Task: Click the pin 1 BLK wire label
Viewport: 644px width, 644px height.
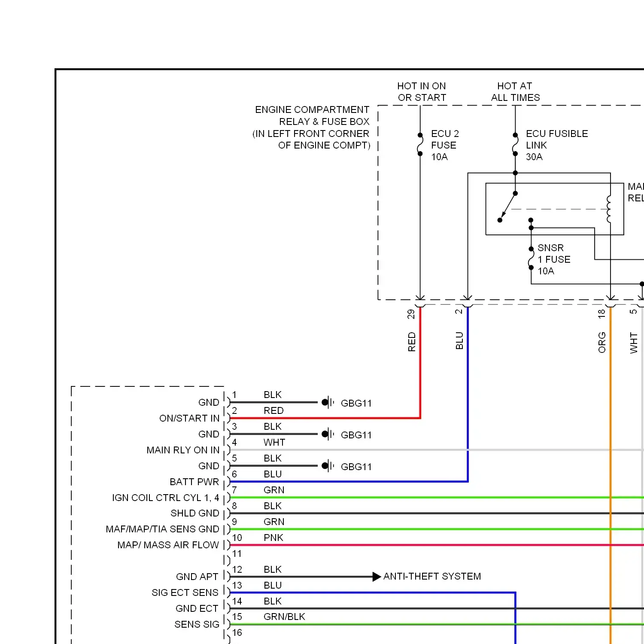Action: coord(273,395)
